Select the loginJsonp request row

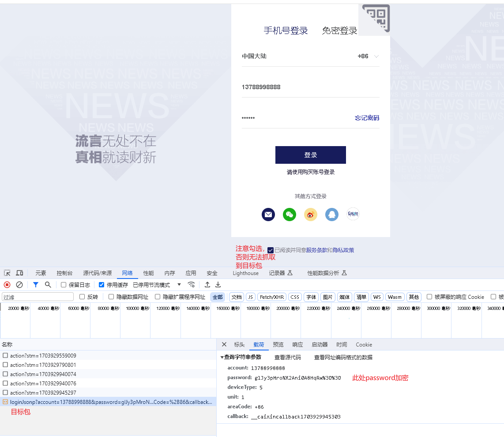point(108,402)
